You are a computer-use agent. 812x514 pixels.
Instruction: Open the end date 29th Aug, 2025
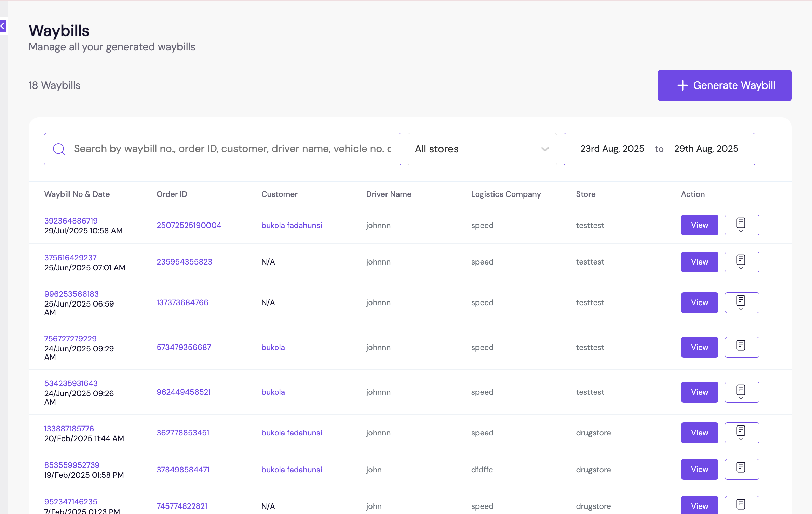[706, 149]
